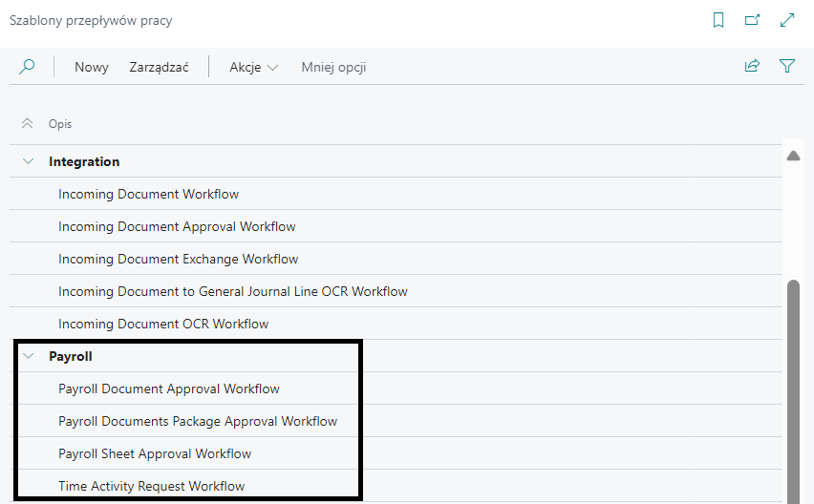The width and height of the screenshot is (814, 504).
Task: Select Time Activity Request Workflow
Action: [x=151, y=487]
